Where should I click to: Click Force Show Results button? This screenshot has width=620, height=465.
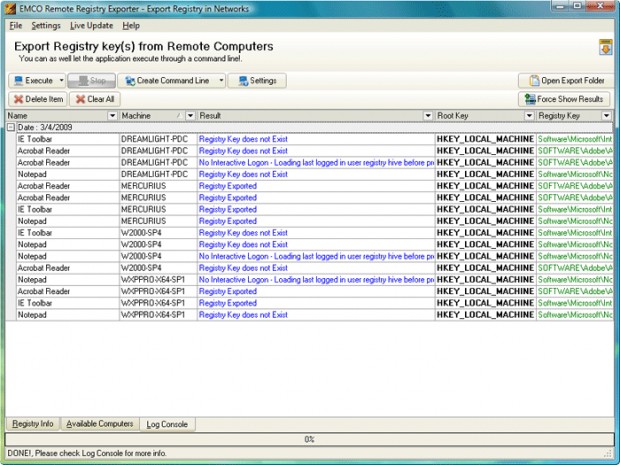tap(564, 99)
